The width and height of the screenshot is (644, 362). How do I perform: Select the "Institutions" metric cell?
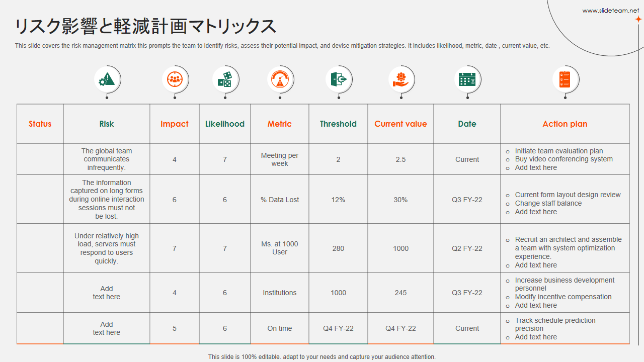coord(280,293)
